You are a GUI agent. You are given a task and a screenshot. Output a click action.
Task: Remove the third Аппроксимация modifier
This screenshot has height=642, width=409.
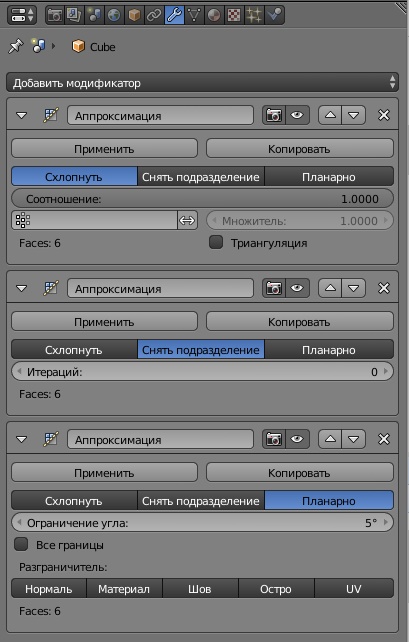[384, 439]
